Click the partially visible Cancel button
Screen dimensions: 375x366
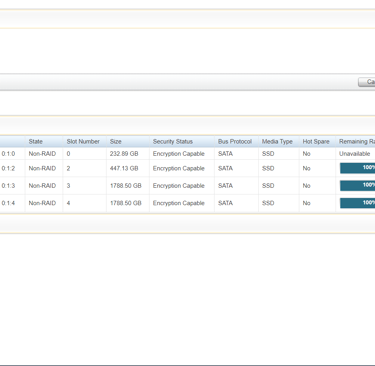pyautogui.click(x=367, y=82)
